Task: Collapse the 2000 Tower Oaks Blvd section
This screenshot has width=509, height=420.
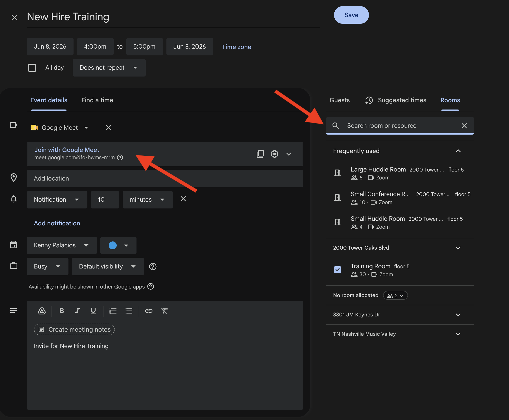Action: tap(458, 248)
